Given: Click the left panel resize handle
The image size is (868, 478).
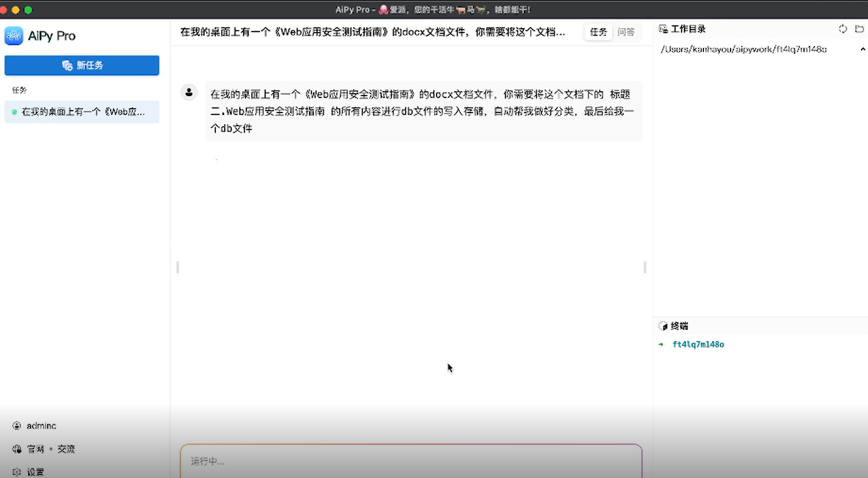Looking at the screenshot, I should point(178,267).
